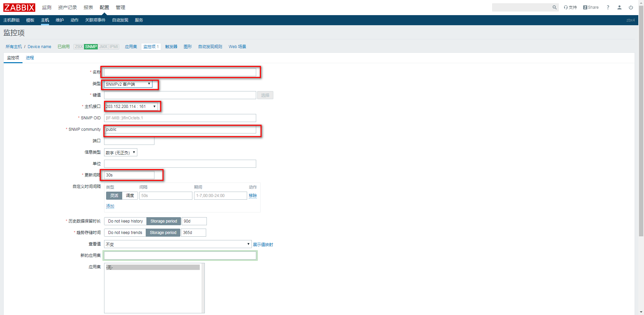Viewport: 644px width, 315px height.
Task: Click the Share icon button
Action: pos(591,7)
